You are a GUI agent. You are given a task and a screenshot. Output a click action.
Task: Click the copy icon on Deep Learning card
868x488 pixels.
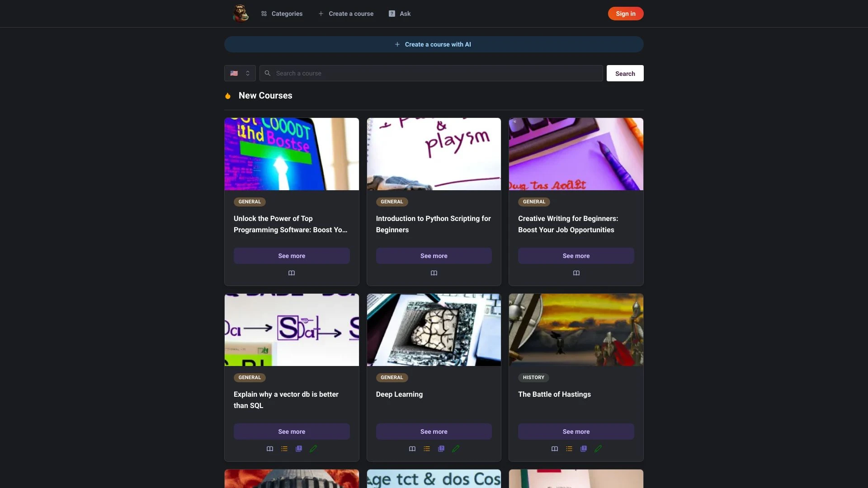tap(441, 449)
